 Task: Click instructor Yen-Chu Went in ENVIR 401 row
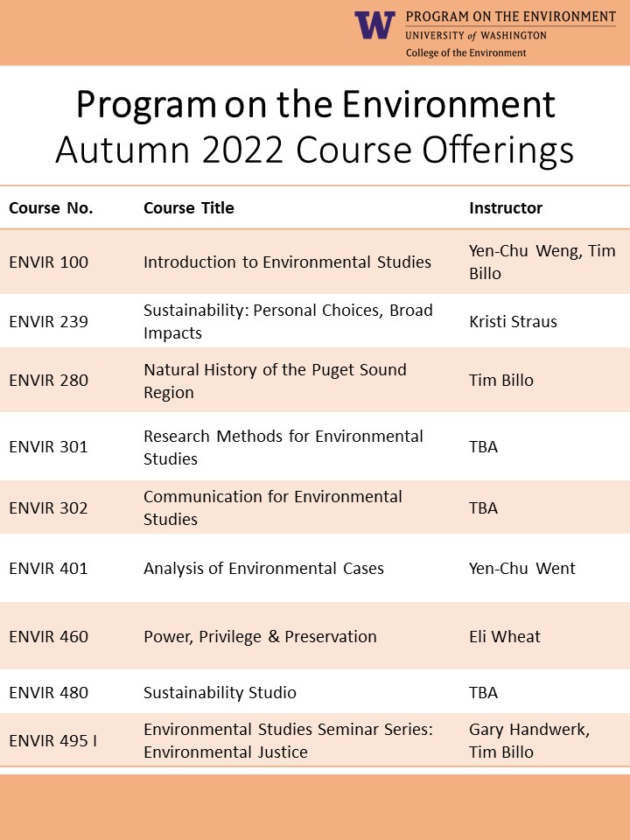522,568
